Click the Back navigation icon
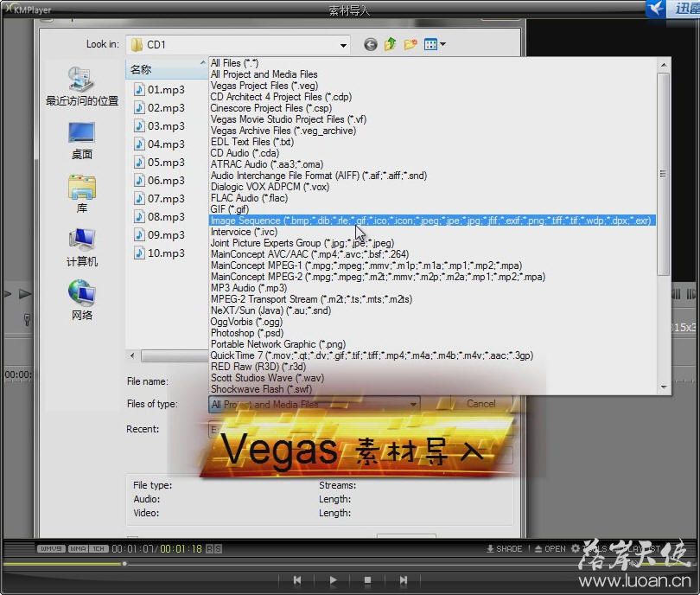This screenshot has width=700, height=595. point(370,44)
